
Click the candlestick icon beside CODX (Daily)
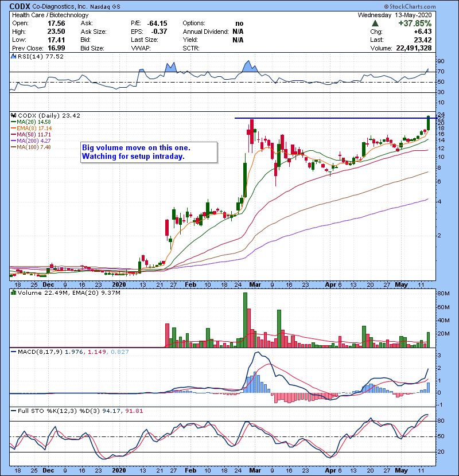point(13,116)
